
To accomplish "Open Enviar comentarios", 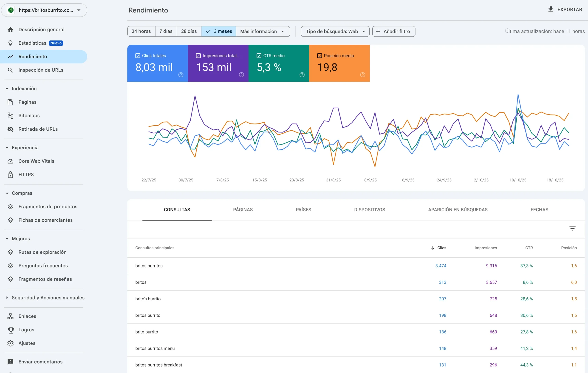I will click(x=40, y=362).
